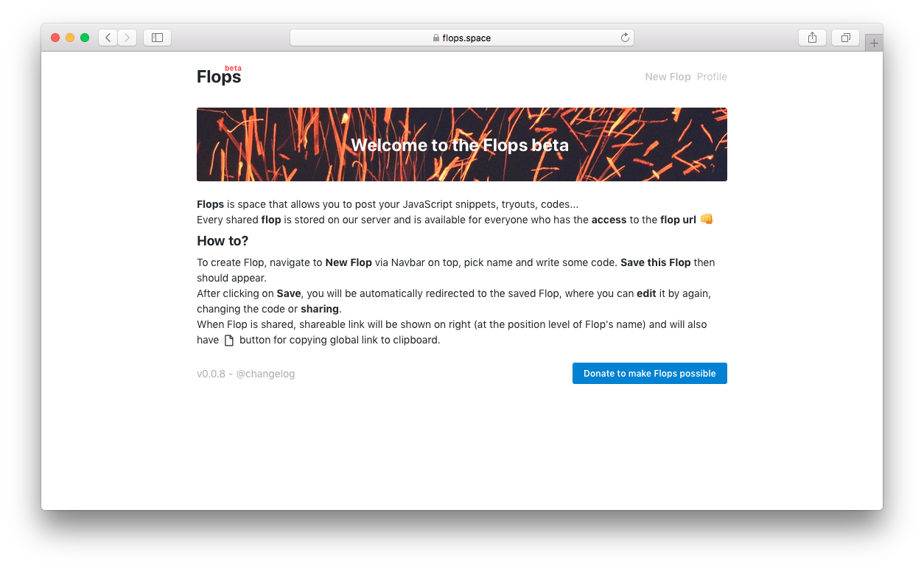Open a new tab with plus button
Screen dimensions: 924x569
(x=874, y=43)
